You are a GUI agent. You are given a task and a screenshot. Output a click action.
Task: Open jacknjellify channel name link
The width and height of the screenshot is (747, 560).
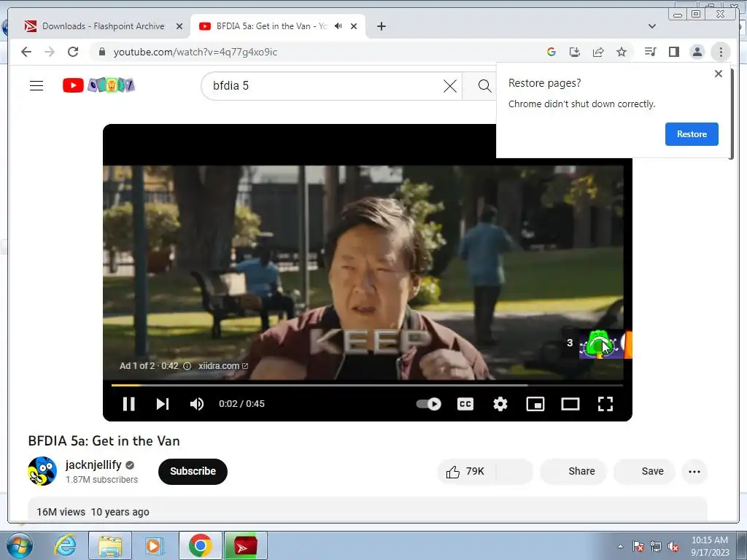coord(93,464)
